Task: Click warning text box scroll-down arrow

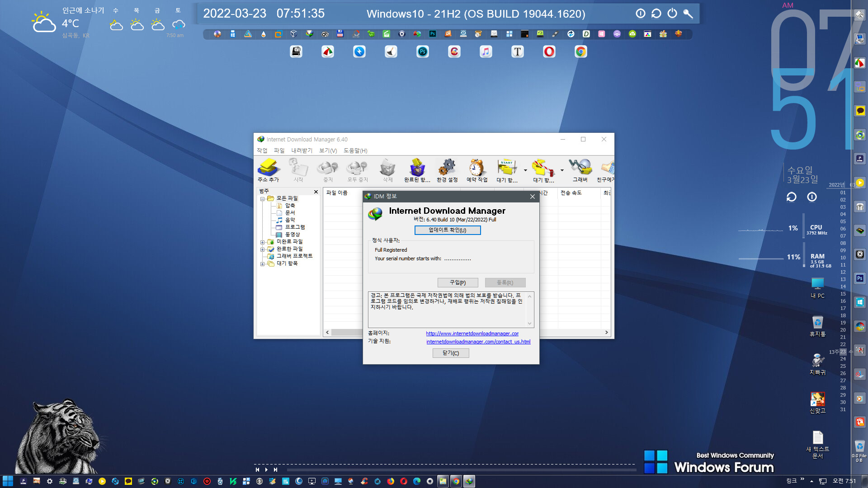Action: [530, 324]
